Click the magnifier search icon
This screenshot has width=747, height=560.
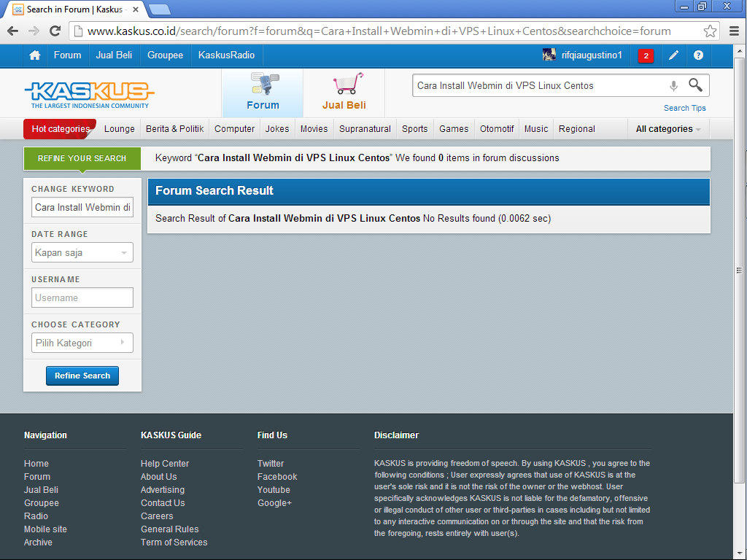(695, 85)
